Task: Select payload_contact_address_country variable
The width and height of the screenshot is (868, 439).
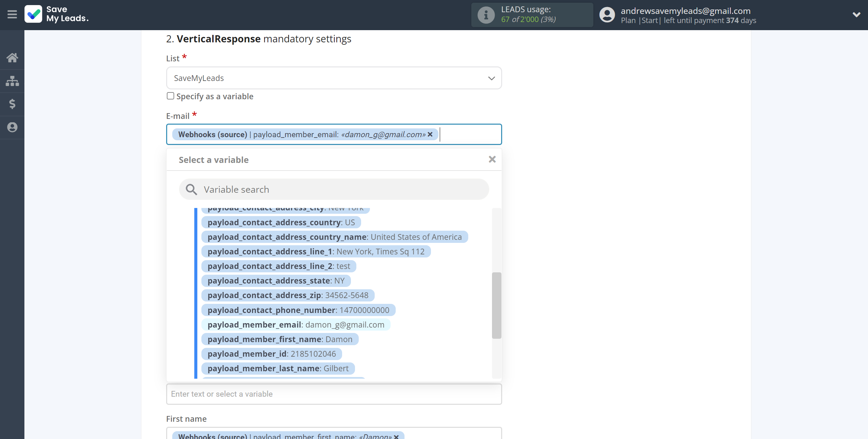Action: [281, 223]
